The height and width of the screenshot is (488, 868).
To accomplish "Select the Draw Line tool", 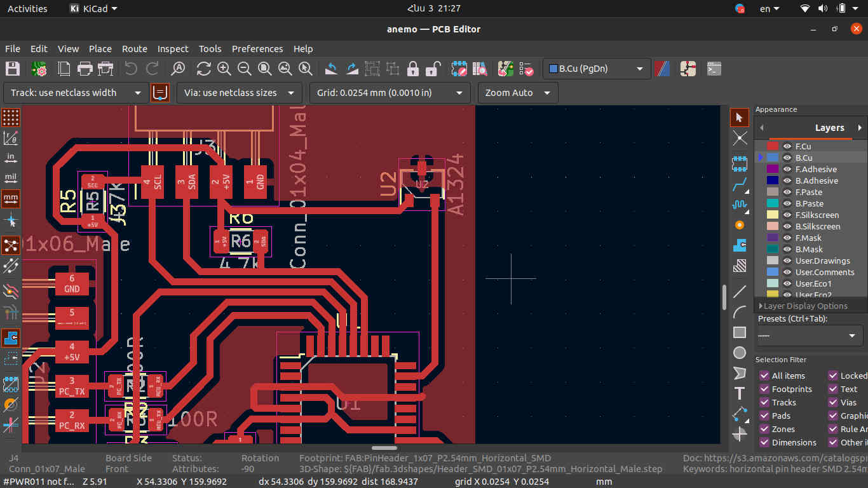I will click(740, 292).
